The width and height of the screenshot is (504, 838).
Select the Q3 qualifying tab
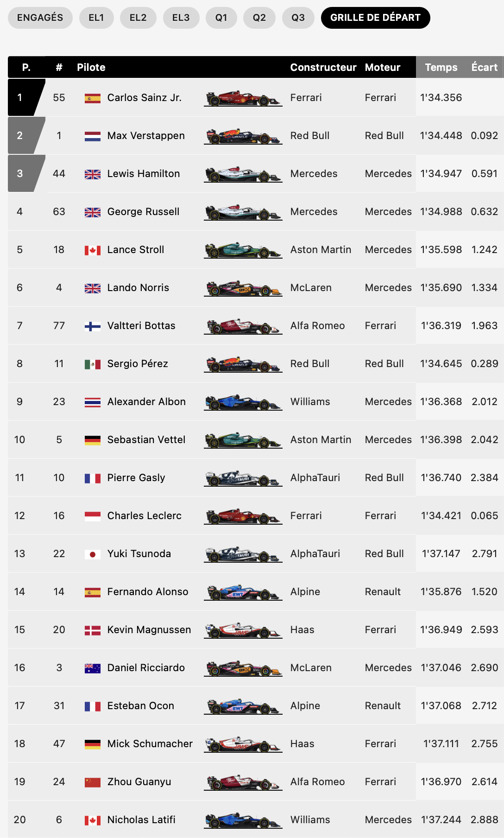[x=298, y=18]
